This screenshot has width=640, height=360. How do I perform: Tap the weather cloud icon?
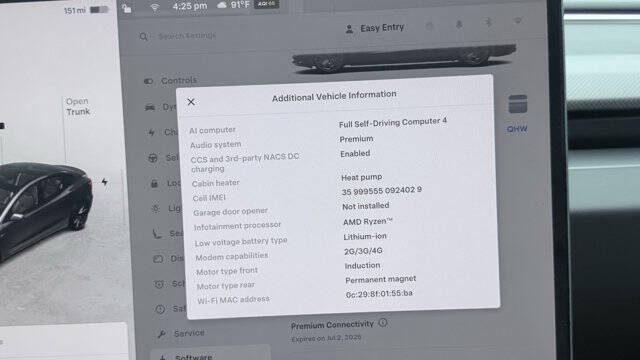(x=222, y=5)
